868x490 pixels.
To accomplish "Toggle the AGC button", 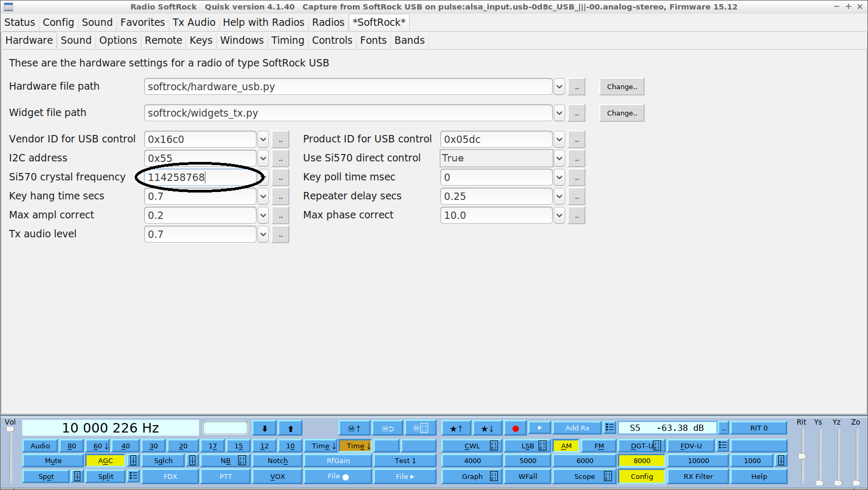I will coord(105,460).
